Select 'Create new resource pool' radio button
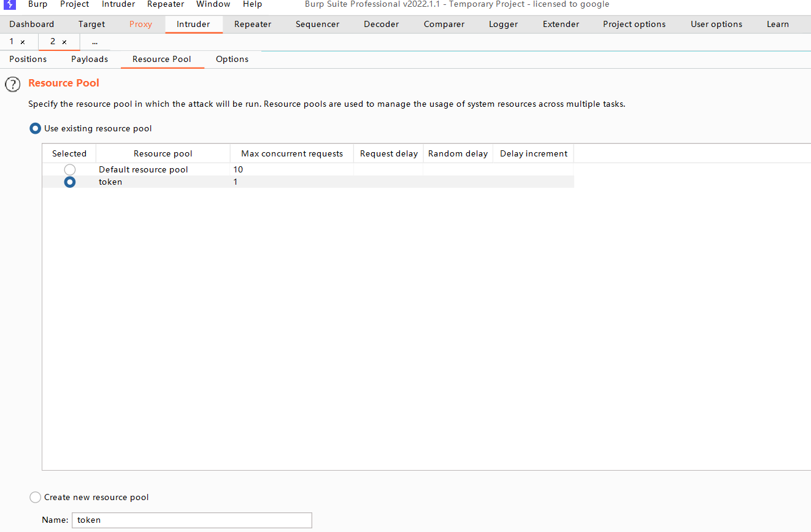 pos(36,497)
